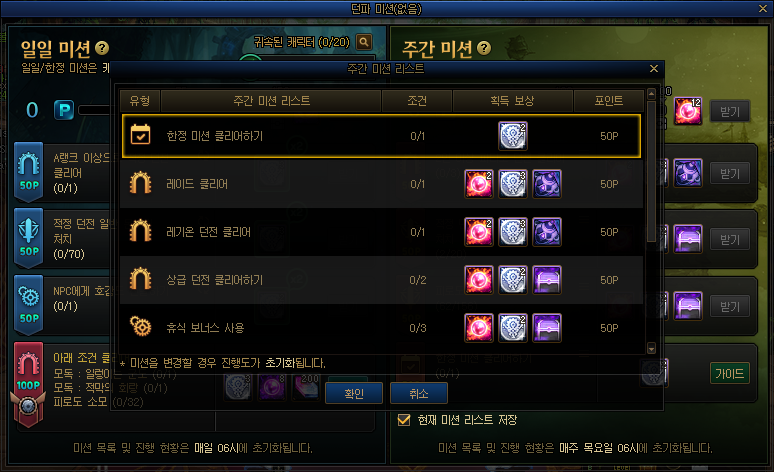This screenshot has height=472, width=774.
Task: Click the blue P point icon
Action: (64, 110)
